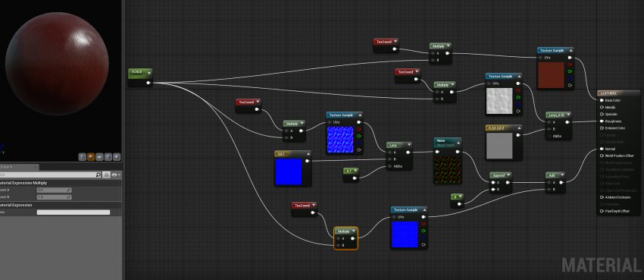Viewport: 644px width, 280px height.
Task: Click the Specular input pin
Action: pyautogui.click(x=602, y=115)
